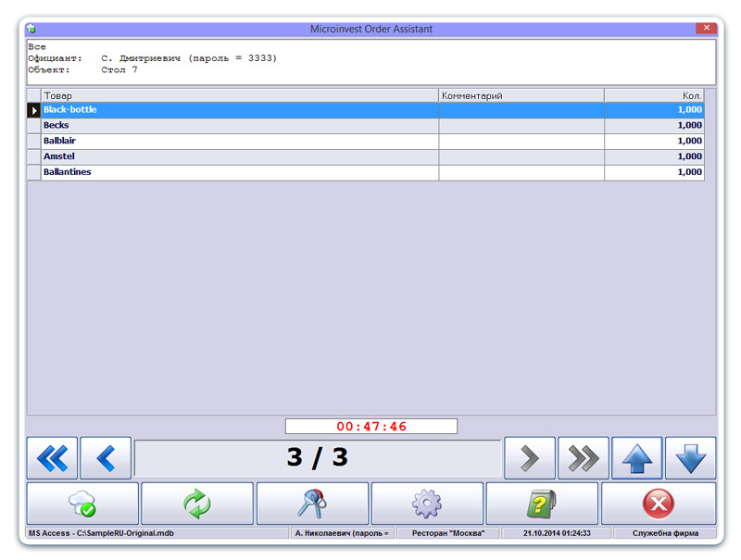Jump to last order with double-right arrow

584,458
